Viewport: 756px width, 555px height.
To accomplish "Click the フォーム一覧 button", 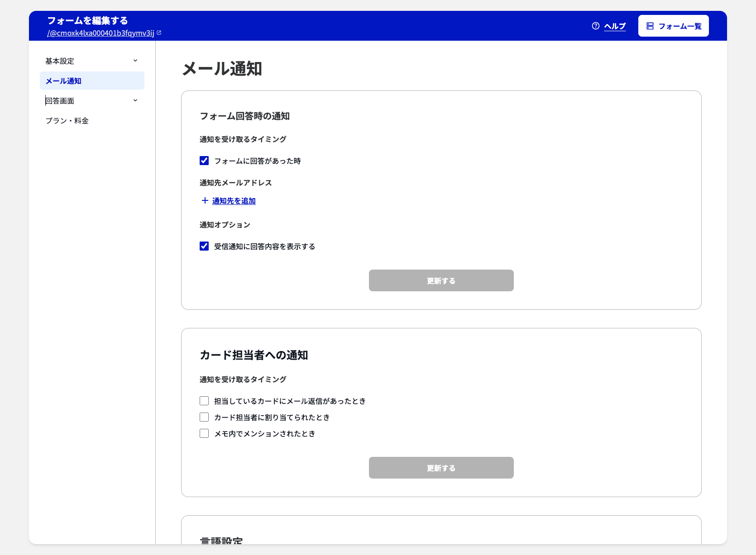I will pyautogui.click(x=674, y=26).
